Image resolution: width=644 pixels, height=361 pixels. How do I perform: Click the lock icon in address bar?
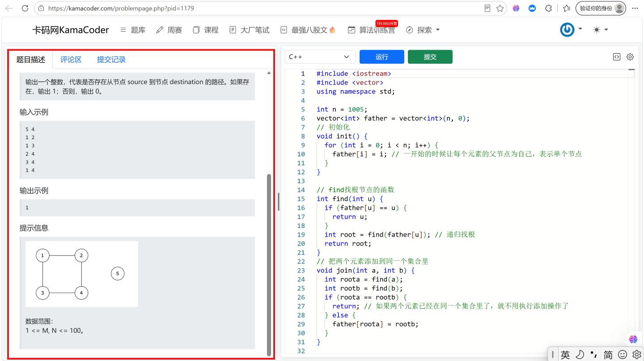(42, 8)
